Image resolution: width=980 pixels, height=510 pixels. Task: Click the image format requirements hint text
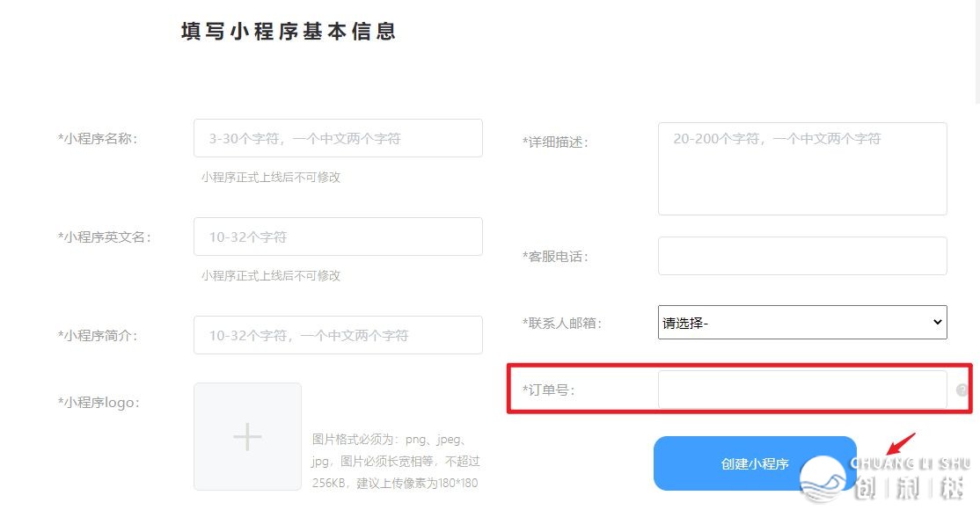point(395,461)
